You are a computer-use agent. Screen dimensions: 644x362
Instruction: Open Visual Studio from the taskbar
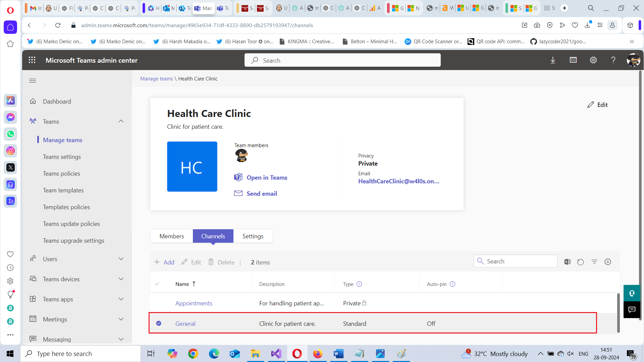point(276,354)
